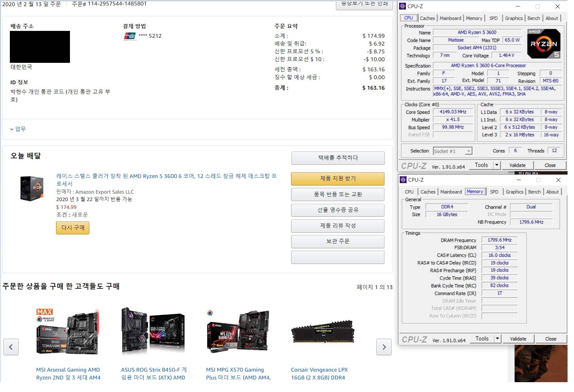Click the UnionPay card icon under payment method
The image size is (574, 392).
(x=130, y=36)
